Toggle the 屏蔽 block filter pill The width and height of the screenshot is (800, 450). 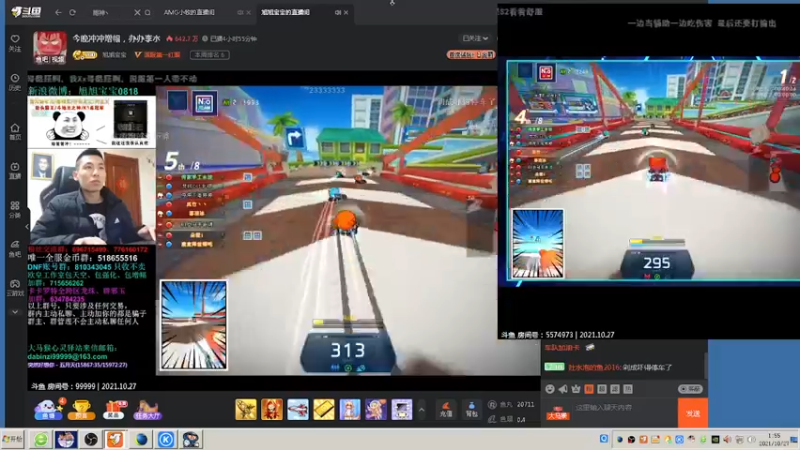click(690, 389)
